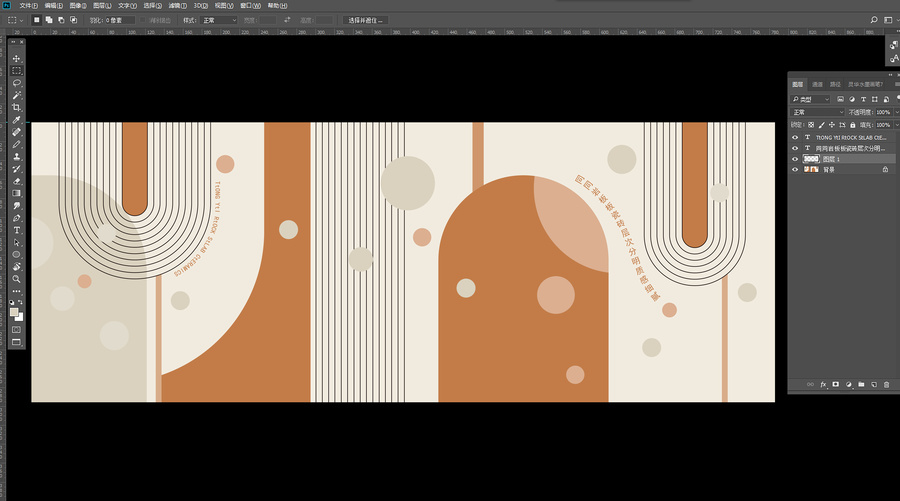The image size is (900, 501).
Task: Hide the TIONG YII RIOCK text layer
Action: coord(795,138)
